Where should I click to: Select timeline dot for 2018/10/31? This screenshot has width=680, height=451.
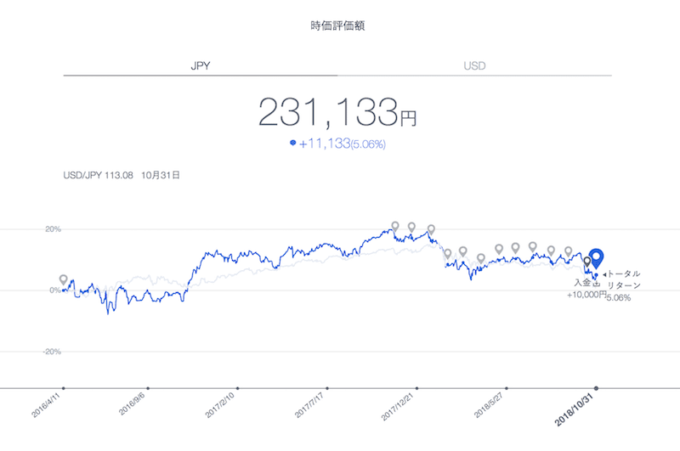coord(596,388)
